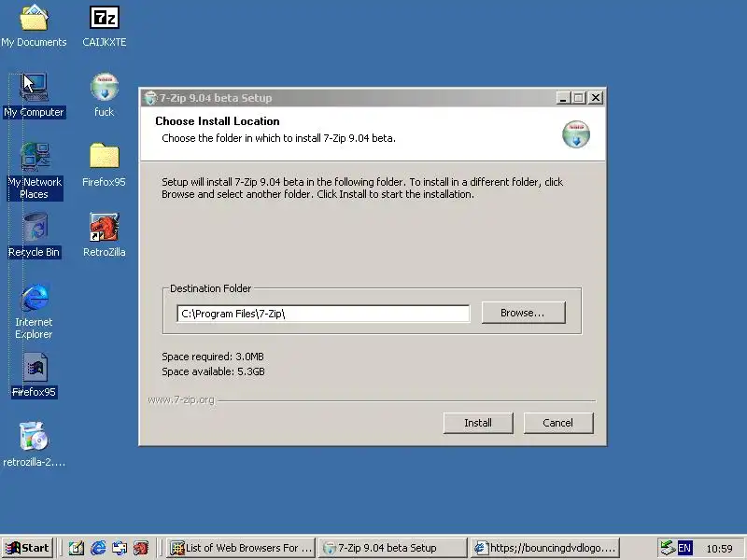Click the 10:59 taskbar clock
Screen dimensions: 747x560
719,549
